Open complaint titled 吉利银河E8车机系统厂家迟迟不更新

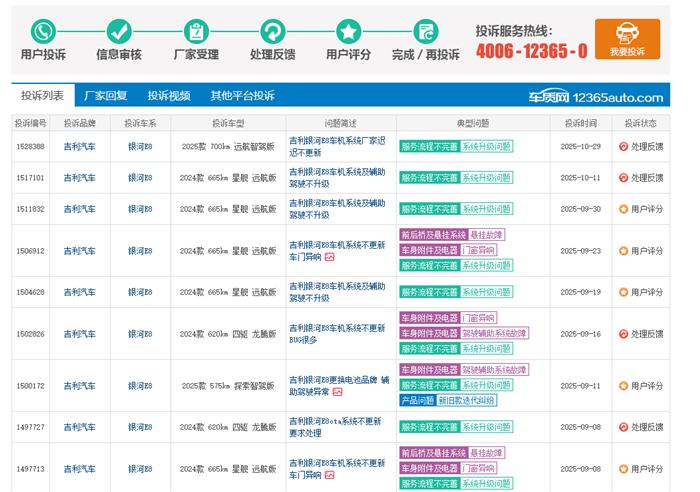336,146
